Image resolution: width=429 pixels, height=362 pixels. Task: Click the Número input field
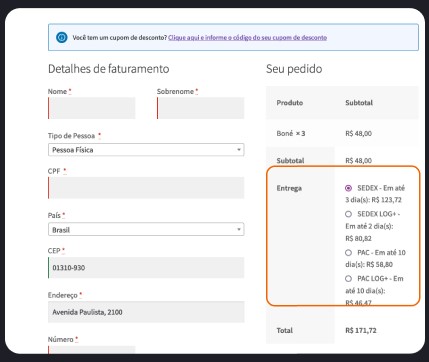[92, 350]
